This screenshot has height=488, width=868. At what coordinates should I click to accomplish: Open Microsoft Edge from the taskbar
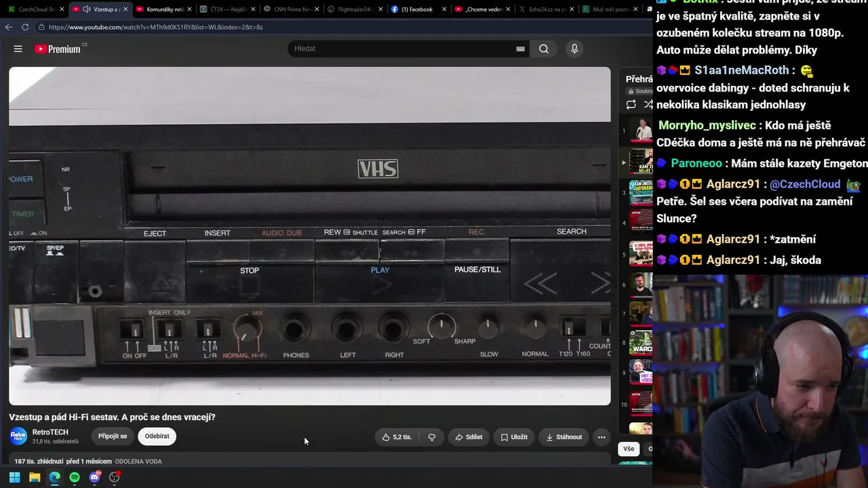54,477
